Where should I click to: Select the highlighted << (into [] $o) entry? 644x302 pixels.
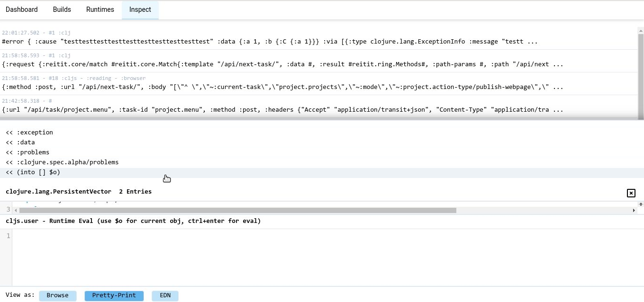33,172
